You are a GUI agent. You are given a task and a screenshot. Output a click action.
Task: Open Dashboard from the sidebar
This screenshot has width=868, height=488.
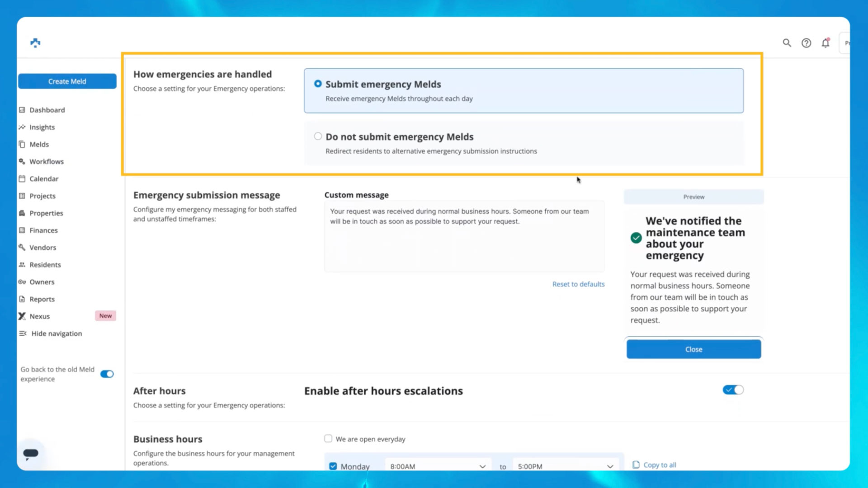point(47,110)
